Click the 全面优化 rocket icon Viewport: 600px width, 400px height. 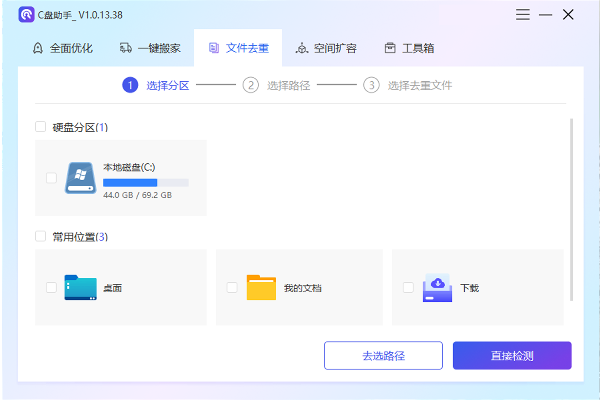(38, 48)
